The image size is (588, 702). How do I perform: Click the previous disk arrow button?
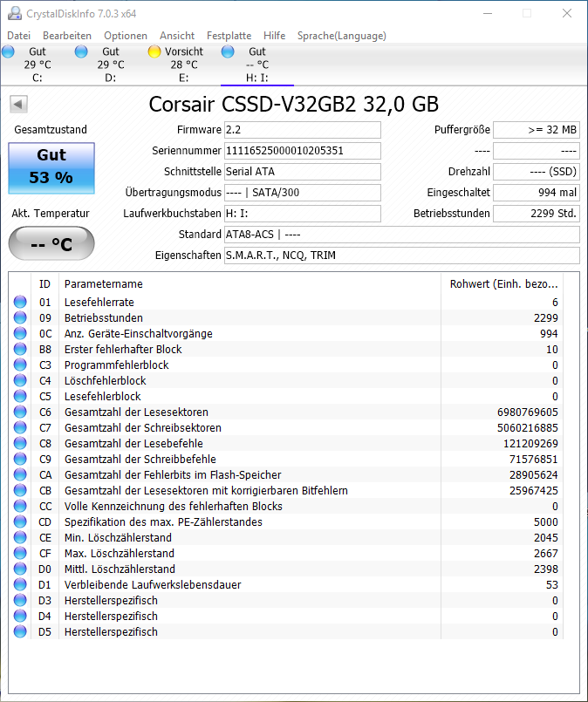(18, 105)
